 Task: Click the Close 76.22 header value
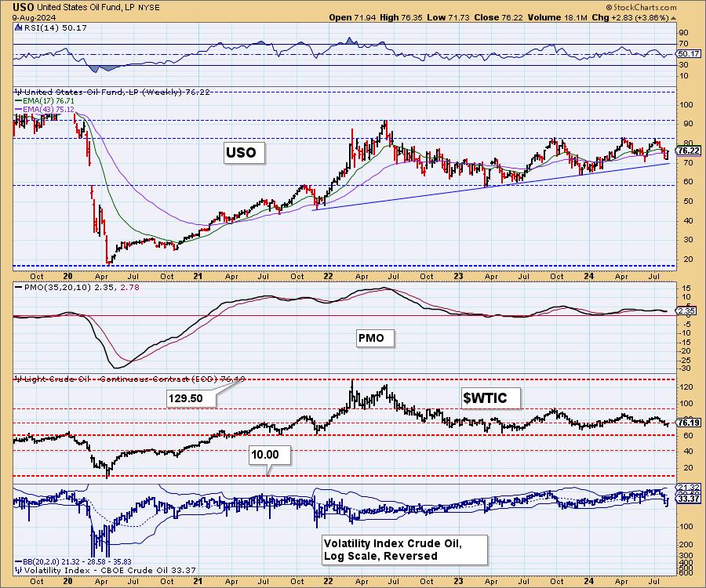click(x=500, y=17)
